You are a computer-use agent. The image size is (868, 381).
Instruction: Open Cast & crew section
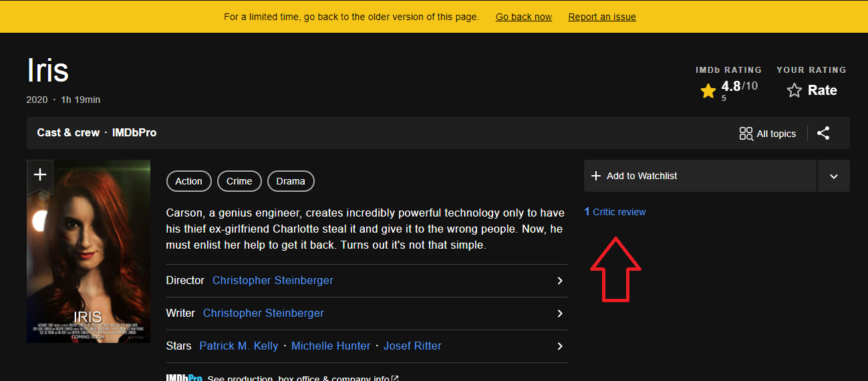(x=68, y=132)
